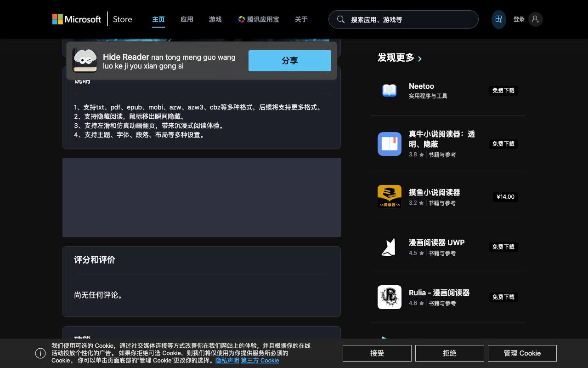Focus the 搜索应用、游戏等 search field
Screen dimensions: 588x368
[x=403, y=19]
